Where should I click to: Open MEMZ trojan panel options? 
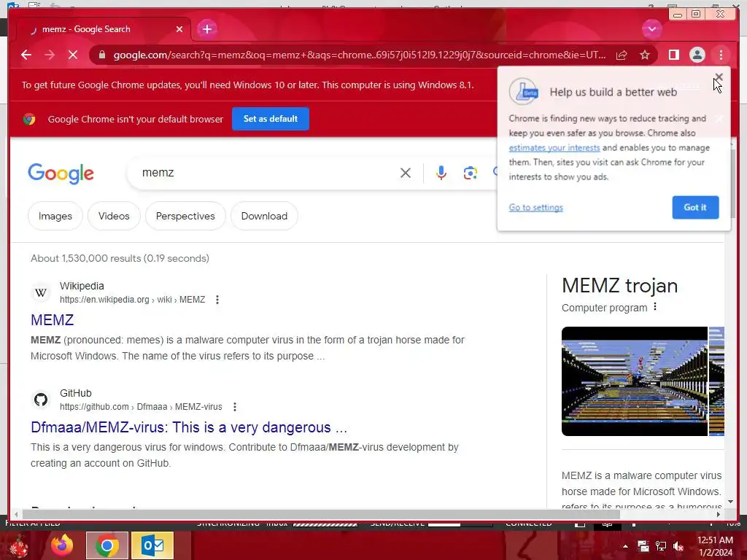tap(655, 307)
